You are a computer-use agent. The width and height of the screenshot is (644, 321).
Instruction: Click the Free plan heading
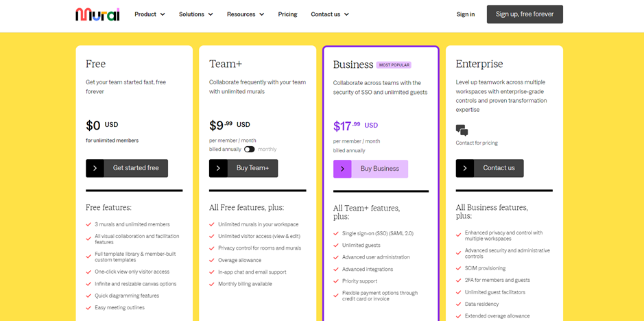(x=96, y=64)
